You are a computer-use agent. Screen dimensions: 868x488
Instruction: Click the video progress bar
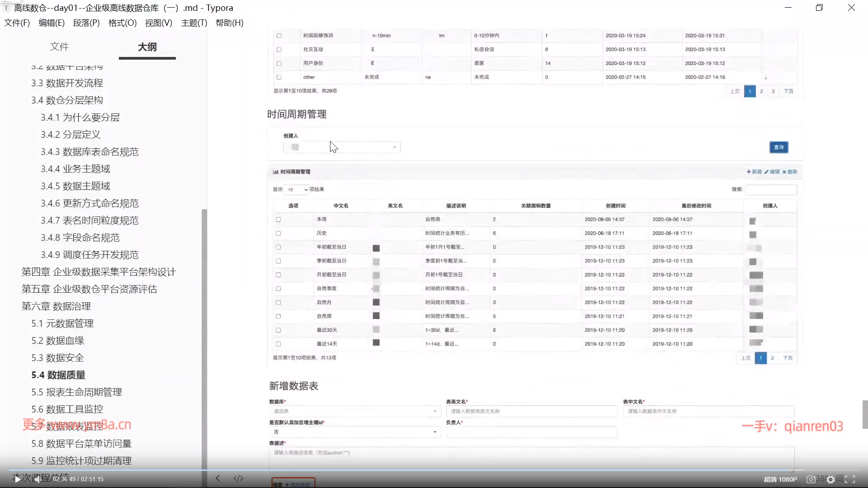[x=434, y=470]
